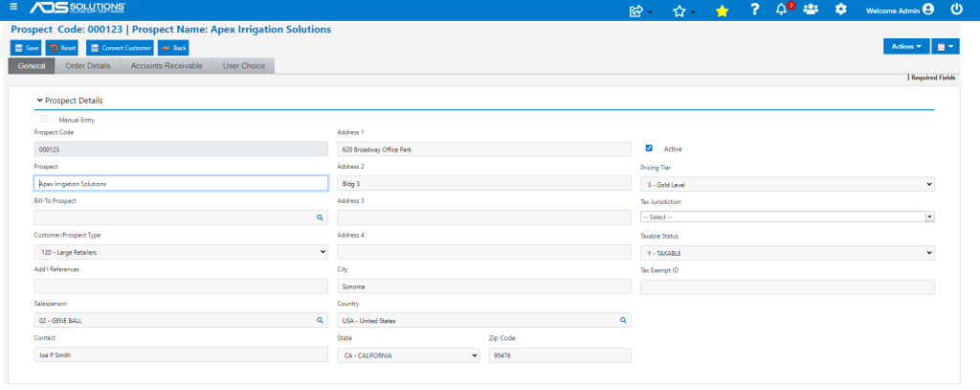Open the clipboard notes dropdown button

[x=945, y=46]
